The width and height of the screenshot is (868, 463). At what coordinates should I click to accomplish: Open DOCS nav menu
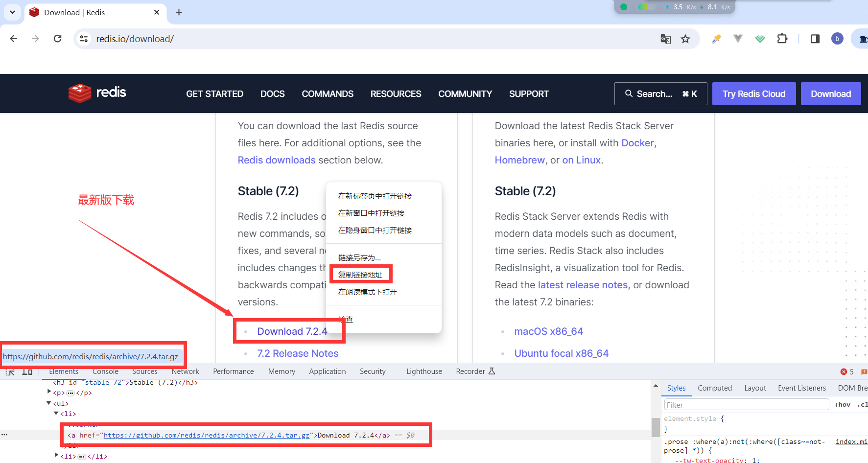pos(273,94)
